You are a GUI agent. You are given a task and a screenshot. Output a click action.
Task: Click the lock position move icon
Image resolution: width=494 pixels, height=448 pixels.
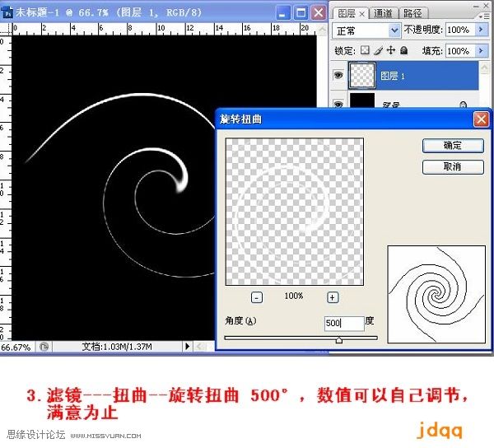[390, 50]
